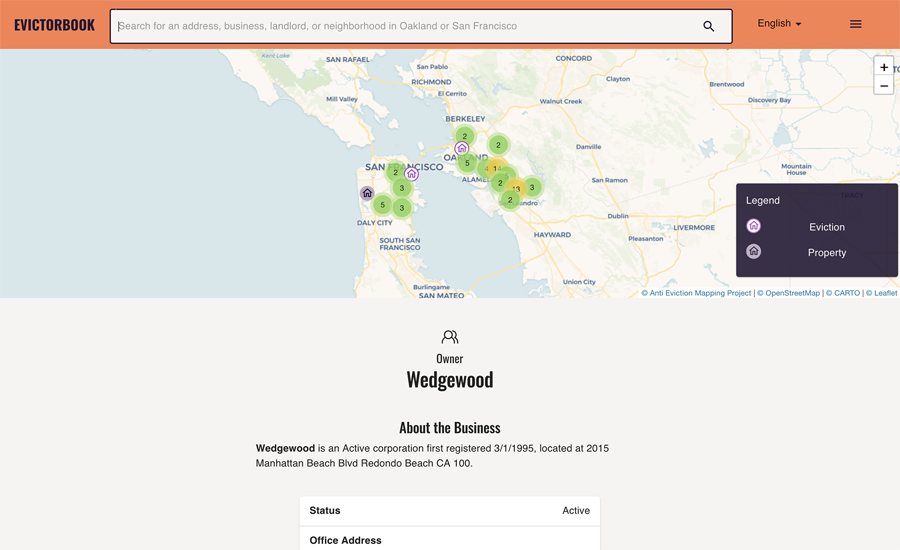Open the orange 14 cluster
The image size is (900, 550).
click(495, 168)
